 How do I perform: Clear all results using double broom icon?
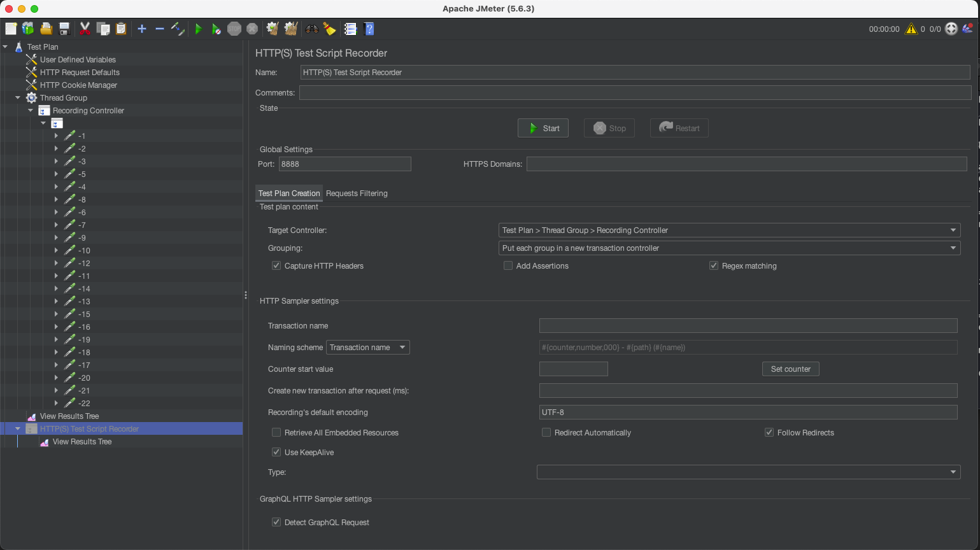(291, 29)
